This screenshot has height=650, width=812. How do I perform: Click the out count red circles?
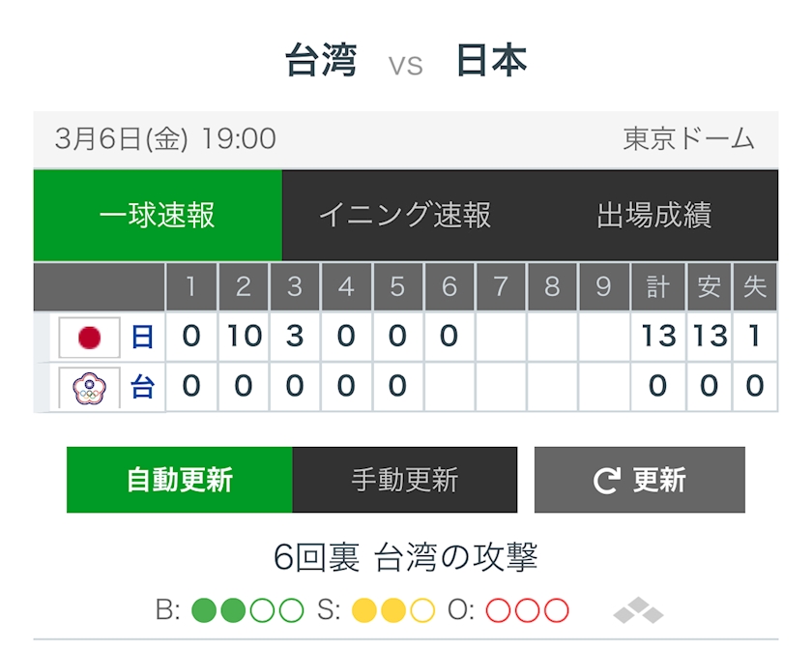point(527,611)
